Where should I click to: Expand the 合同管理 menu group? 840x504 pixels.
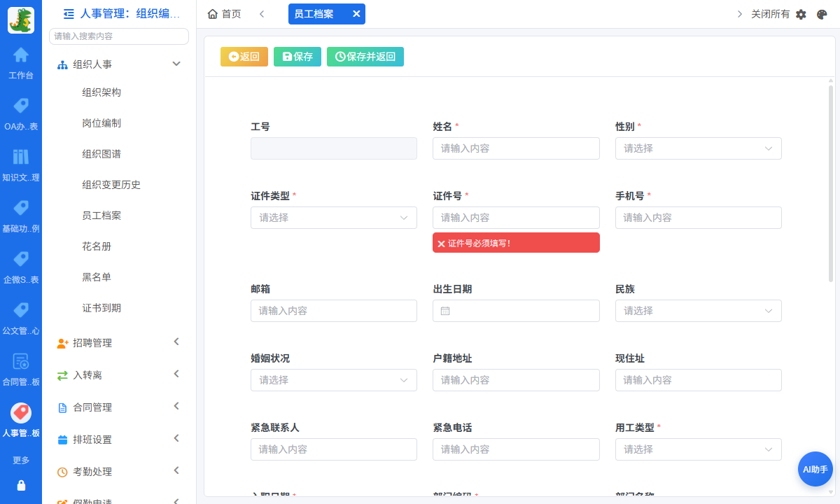click(x=176, y=406)
